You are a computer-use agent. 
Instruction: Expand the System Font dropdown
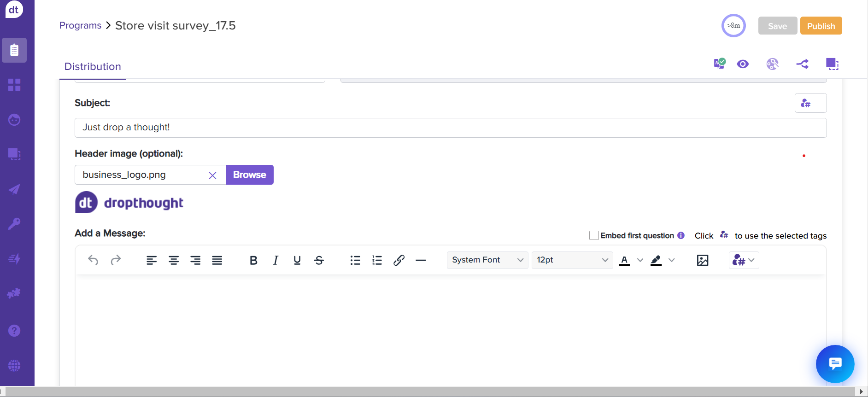487,260
